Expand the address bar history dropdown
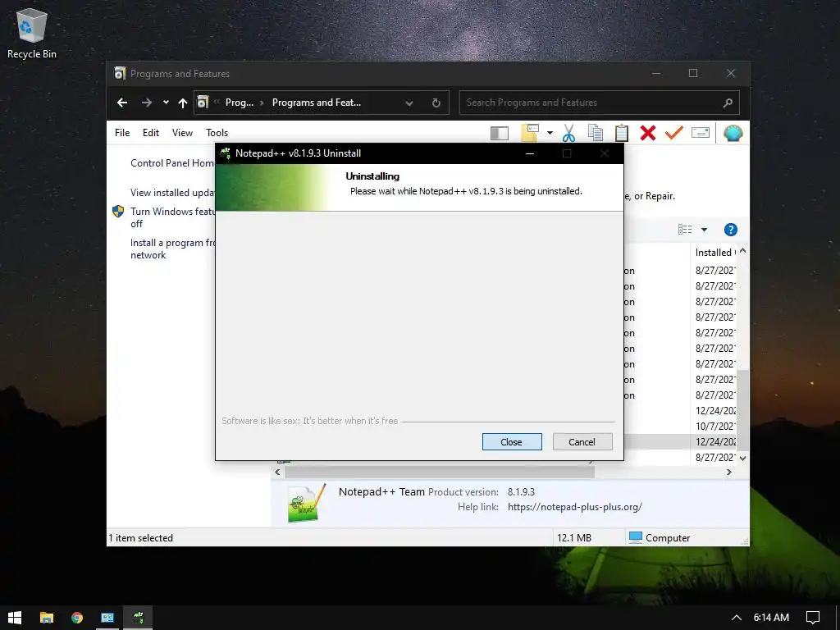 tap(409, 103)
